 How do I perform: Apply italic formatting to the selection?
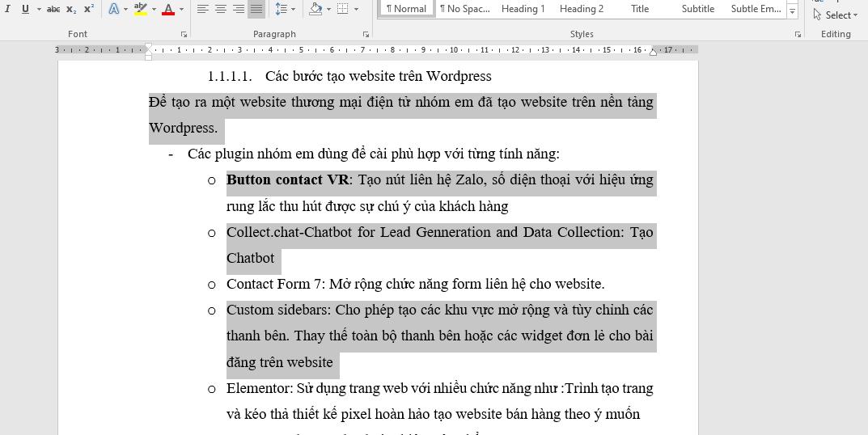pos(8,9)
